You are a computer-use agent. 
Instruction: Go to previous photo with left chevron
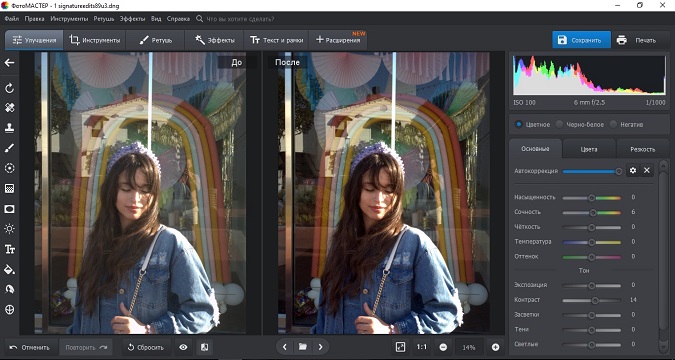click(x=285, y=347)
